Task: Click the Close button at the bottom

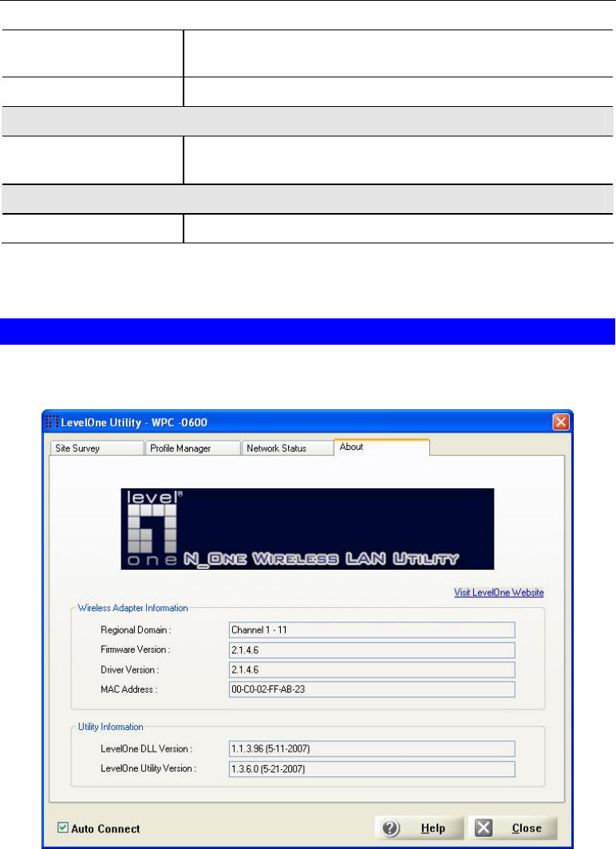Action: pyautogui.click(x=512, y=828)
